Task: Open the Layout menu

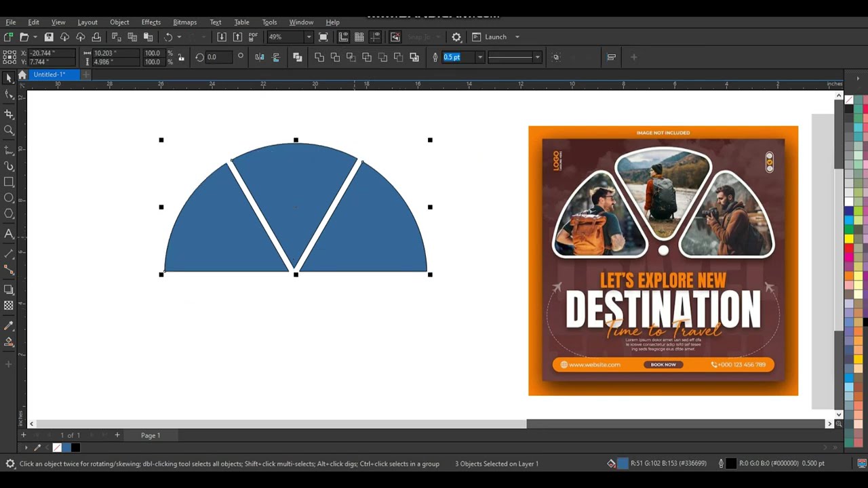Action: click(x=87, y=22)
